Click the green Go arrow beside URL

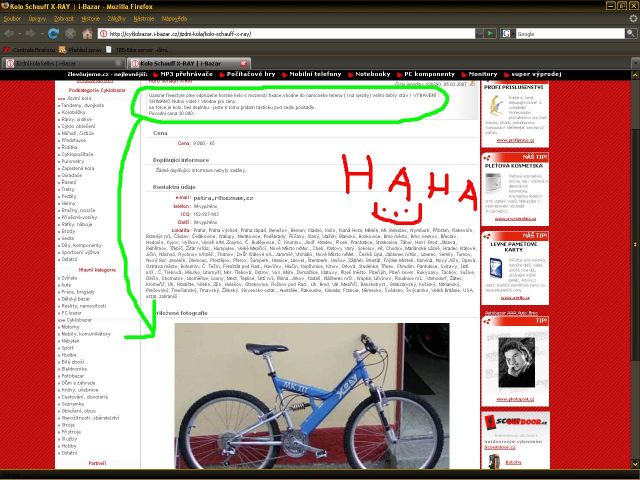[x=491, y=33]
